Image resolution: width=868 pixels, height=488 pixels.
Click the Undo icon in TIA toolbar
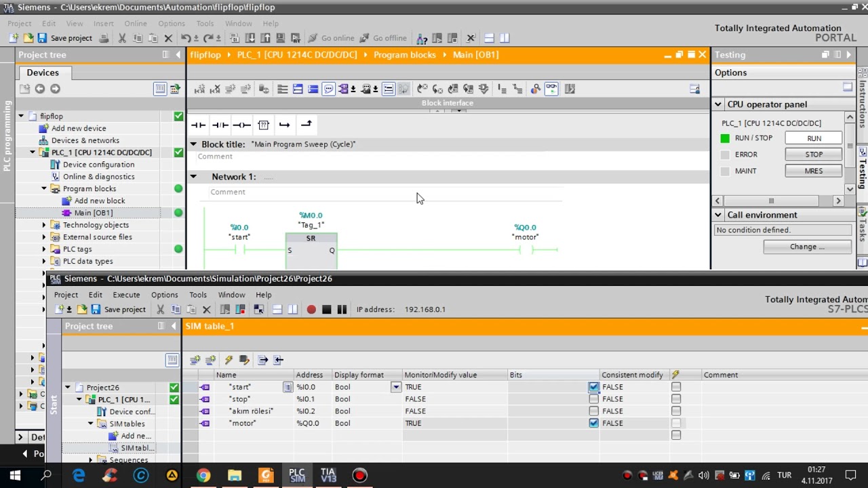[x=187, y=38]
